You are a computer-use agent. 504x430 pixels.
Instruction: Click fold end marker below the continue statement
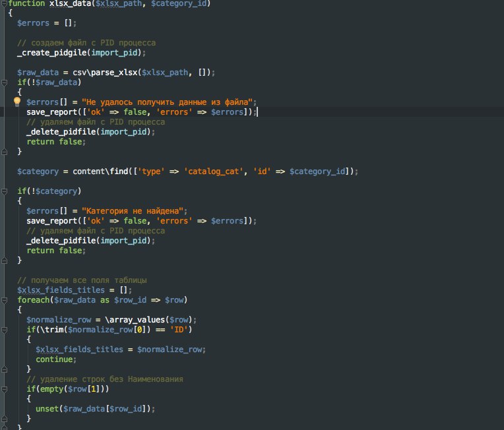click(x=4, y=369)
